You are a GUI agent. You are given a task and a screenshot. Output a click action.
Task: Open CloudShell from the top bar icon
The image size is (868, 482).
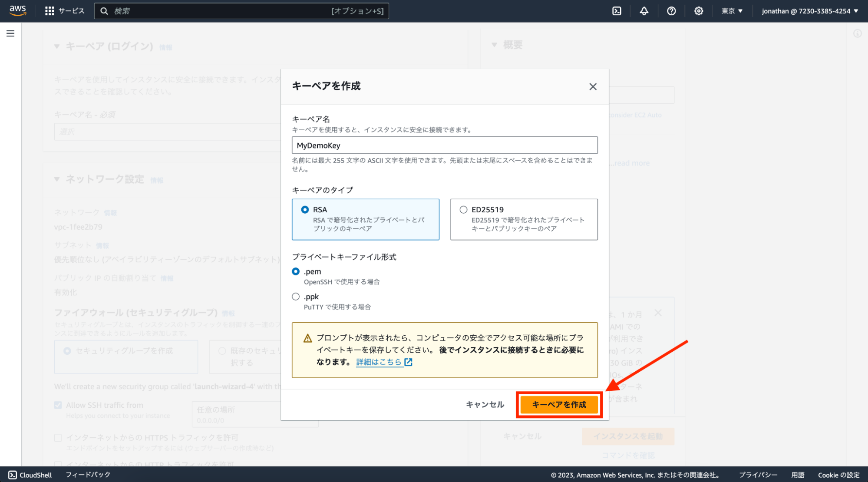click(x=617, y=11)
